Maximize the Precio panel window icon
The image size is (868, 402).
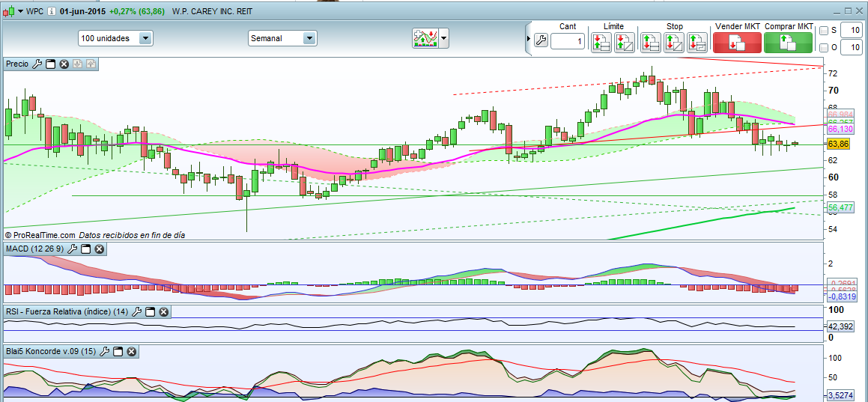(50, 64)
